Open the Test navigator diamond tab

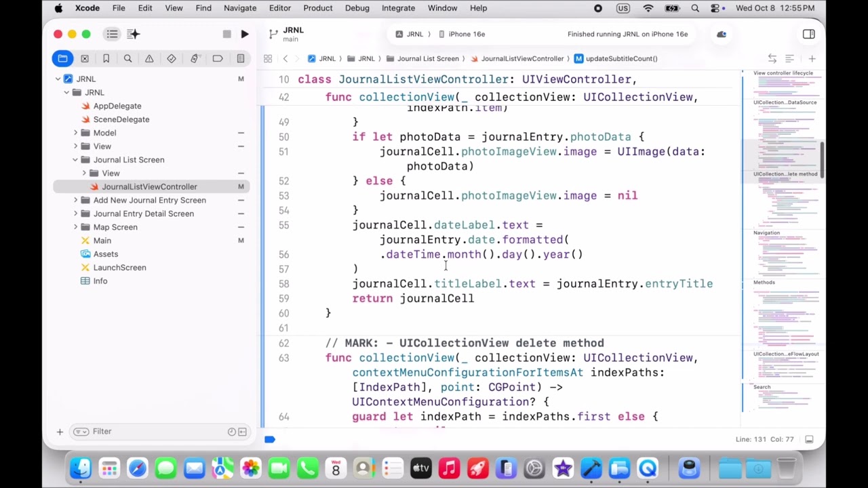pyautogui.click(x=172, y=58)
